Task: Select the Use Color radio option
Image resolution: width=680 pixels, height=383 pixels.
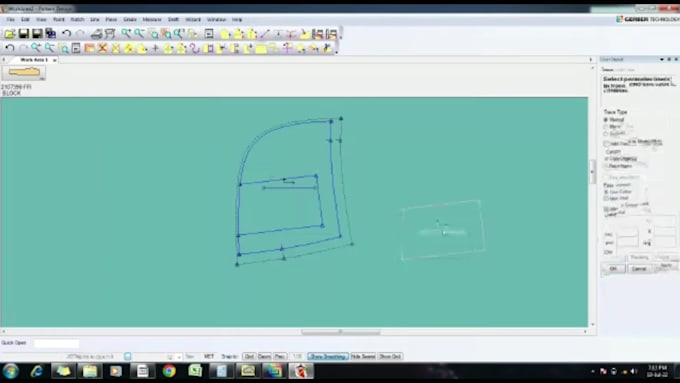Action: (606, 192)
